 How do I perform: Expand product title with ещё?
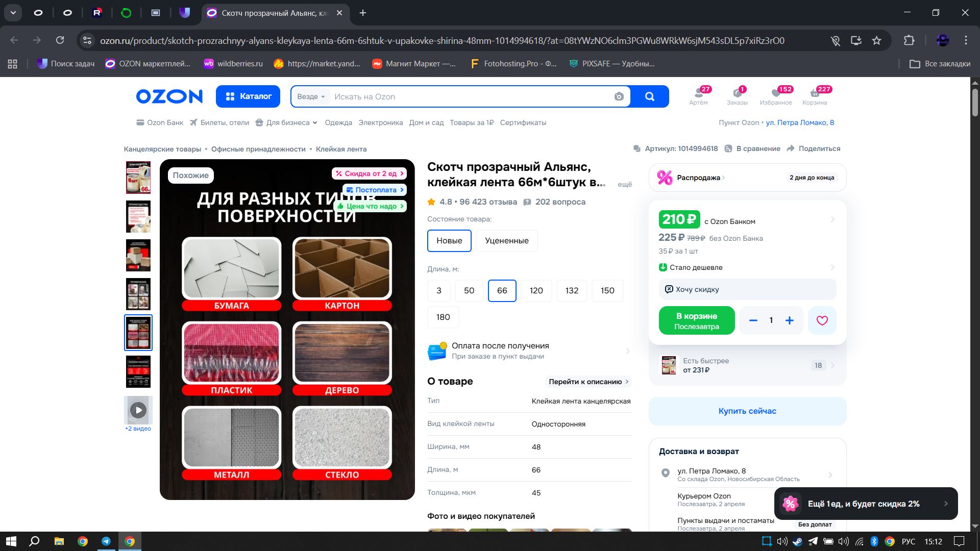click(x=624, y=184)
